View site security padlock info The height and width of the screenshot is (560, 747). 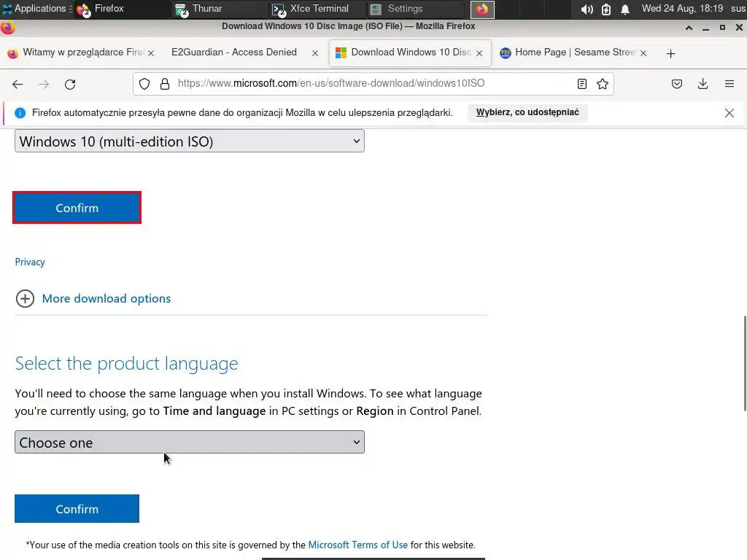point(165,84)
